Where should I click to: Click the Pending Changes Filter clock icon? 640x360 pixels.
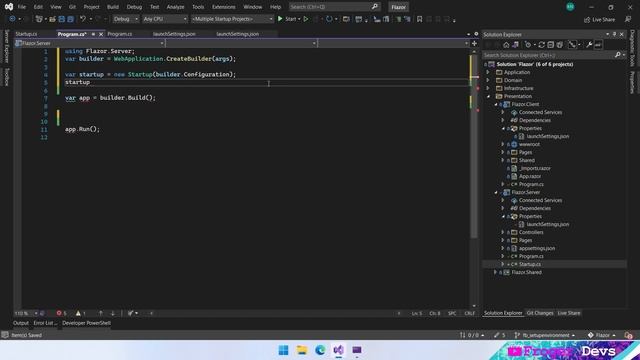coord(528,45)
